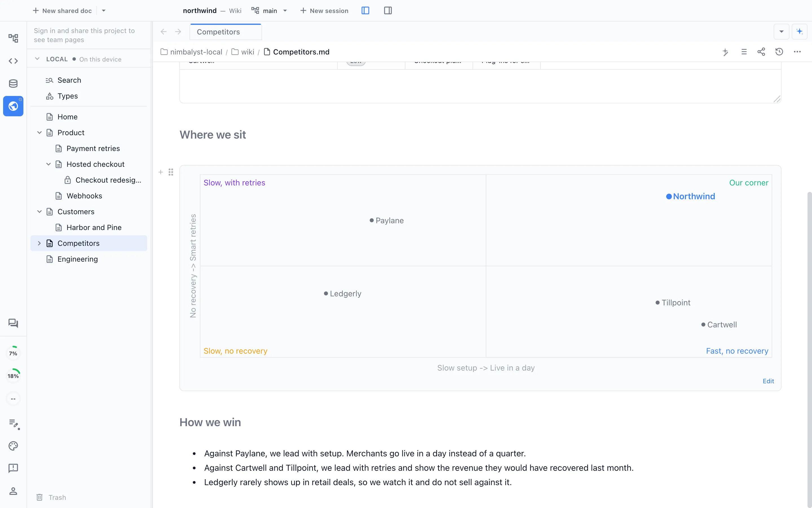Toggle the left sidebar panel

[x=365, y=10]
